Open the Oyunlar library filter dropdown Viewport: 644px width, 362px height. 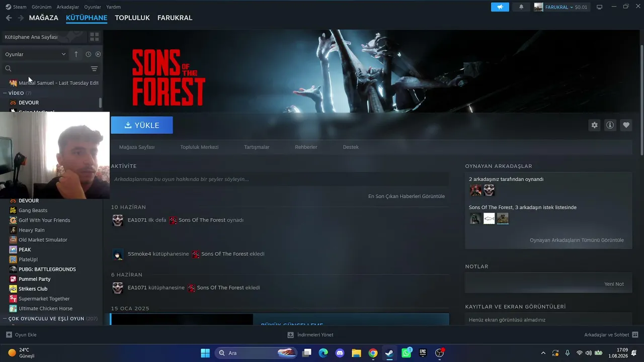tap(35, 54)
